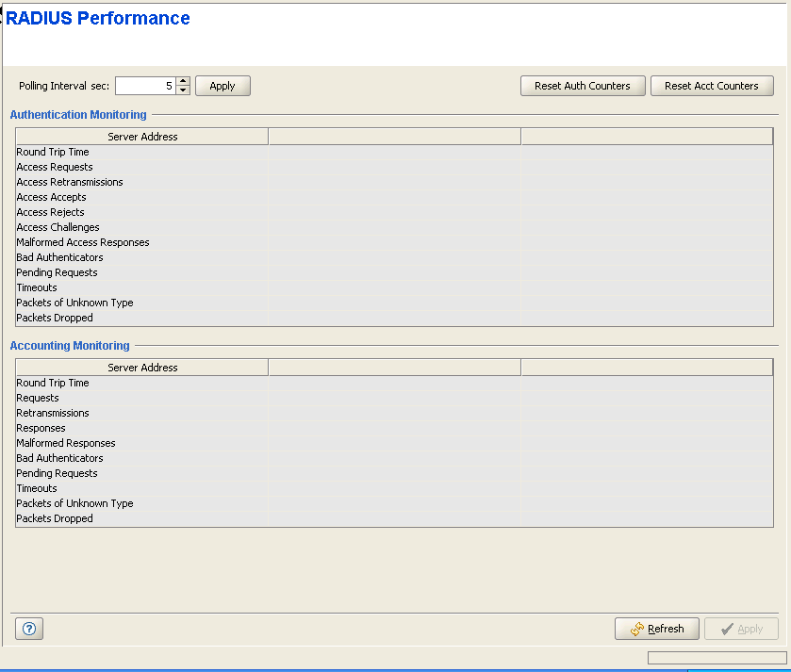Select Server Address header in Authentication table
The image size is (791, 672).
[x=142, y=137]
